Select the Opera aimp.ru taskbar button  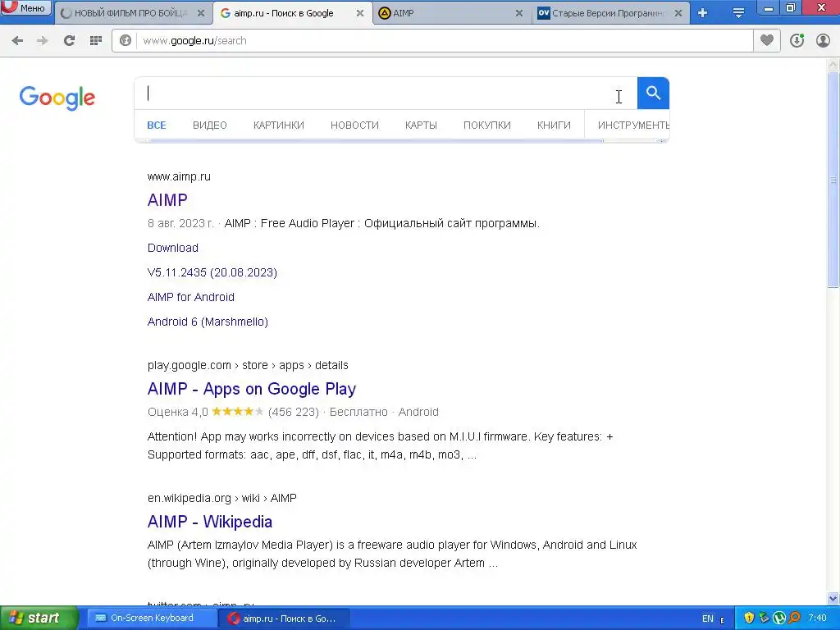(x=284, y=619)
